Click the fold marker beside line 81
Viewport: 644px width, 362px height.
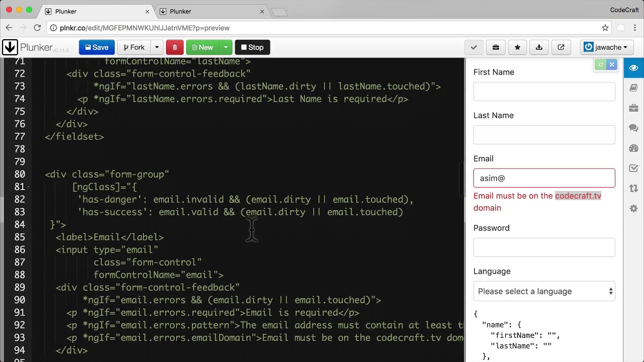(x=29, y=187)
